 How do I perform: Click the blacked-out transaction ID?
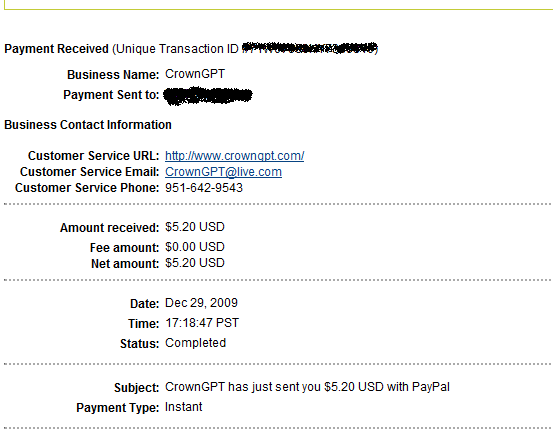pyautogui.click(x=310, y=48)
